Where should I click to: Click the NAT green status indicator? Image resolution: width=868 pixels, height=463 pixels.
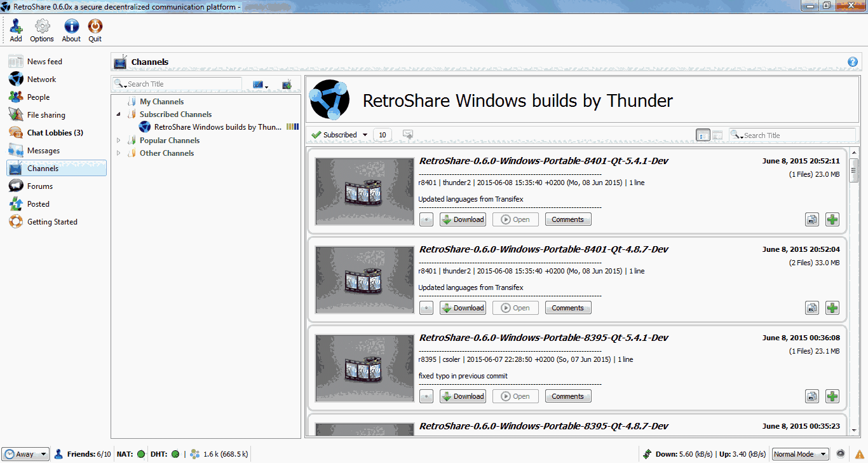(x=141, y=454)
